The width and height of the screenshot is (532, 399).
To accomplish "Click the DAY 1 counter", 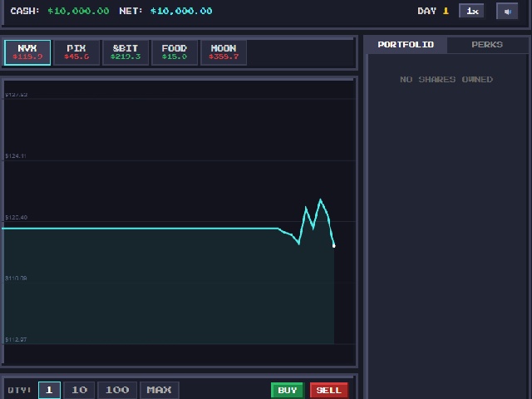I will (433, 11).
